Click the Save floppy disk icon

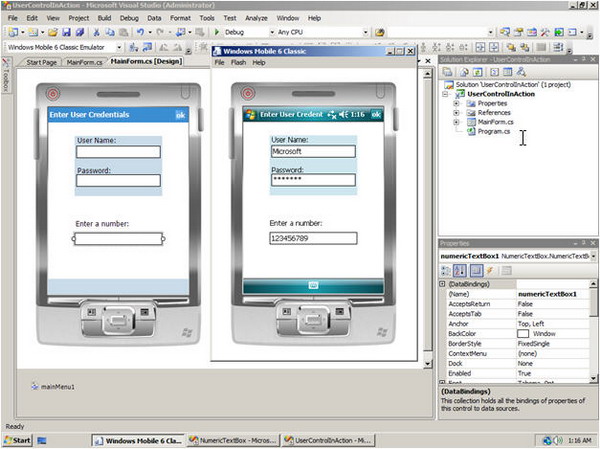click(x=66, y=32)
